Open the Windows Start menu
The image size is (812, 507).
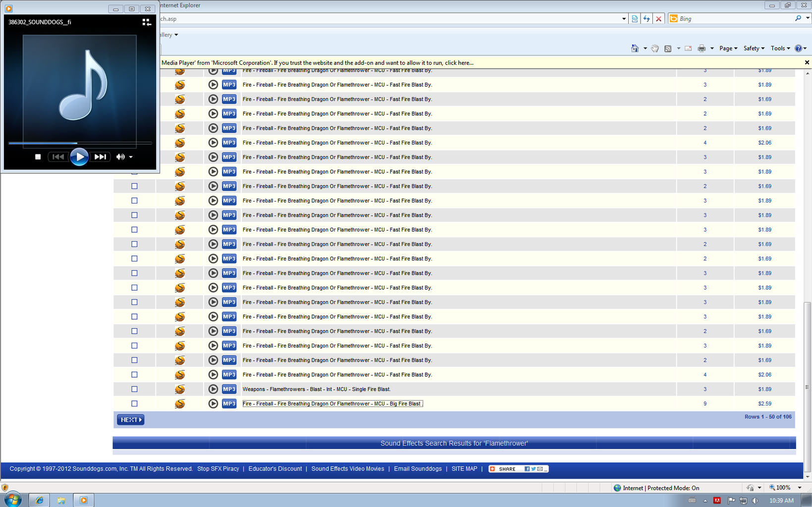(x=13, y=500)
